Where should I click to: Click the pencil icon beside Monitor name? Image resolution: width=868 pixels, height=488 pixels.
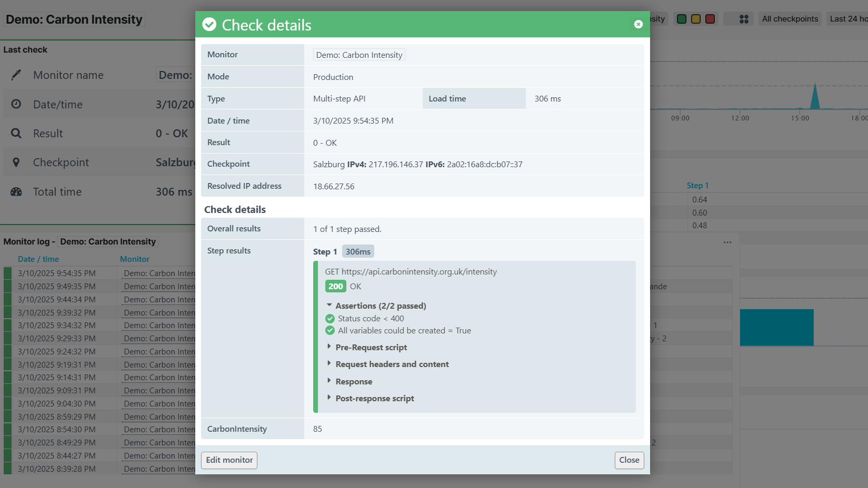tap(16, 75)
